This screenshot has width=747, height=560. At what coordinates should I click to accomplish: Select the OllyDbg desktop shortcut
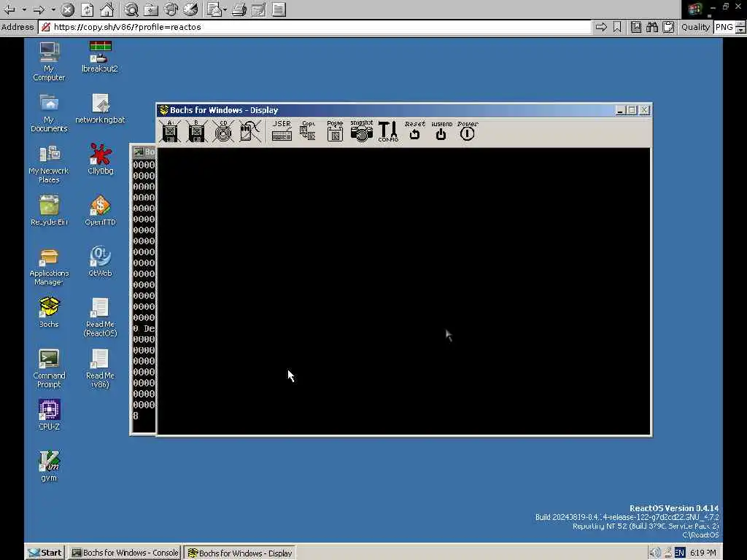point(100,159)
